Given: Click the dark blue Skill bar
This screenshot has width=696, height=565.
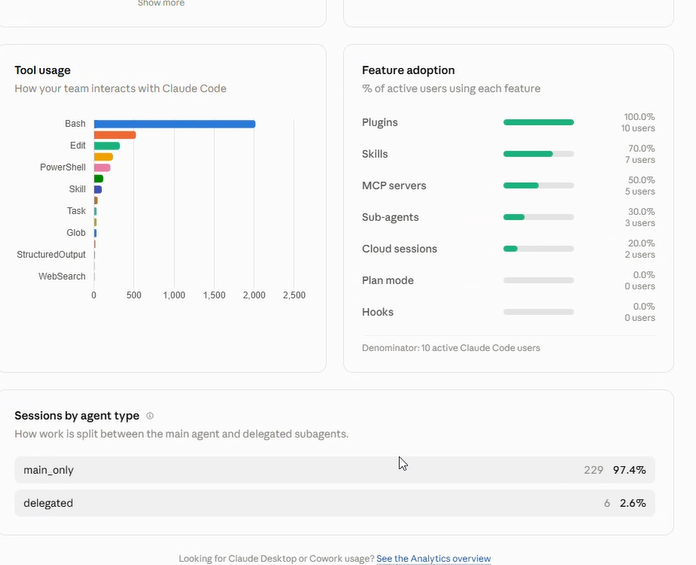Looking at the screenshot, I should (98, 190).
